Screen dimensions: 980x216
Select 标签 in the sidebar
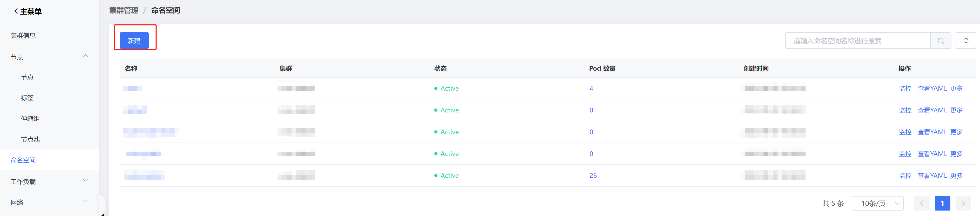[28, 98]
